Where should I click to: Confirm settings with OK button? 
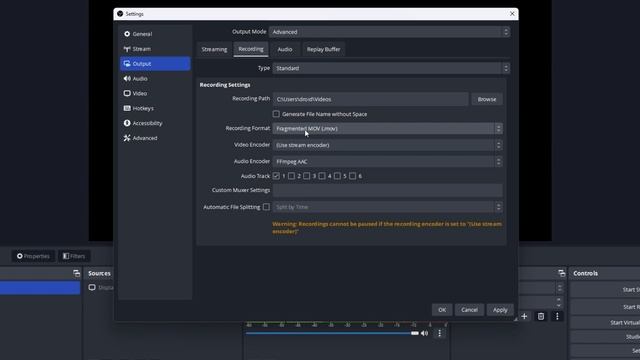(x=442, y=310)
